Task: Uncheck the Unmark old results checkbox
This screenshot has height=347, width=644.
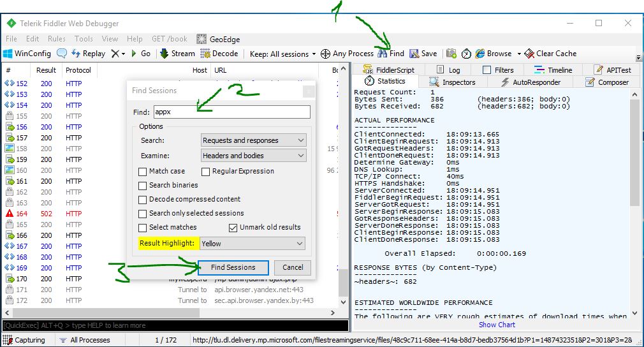Action: (x=233, y=228)
